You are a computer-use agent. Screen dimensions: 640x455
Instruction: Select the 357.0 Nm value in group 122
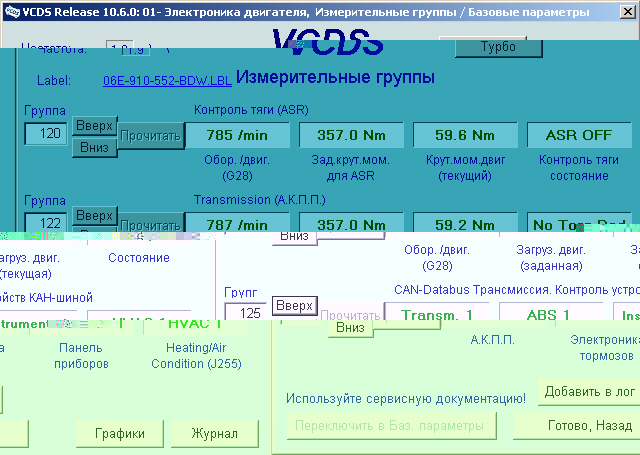click(351, 224)
